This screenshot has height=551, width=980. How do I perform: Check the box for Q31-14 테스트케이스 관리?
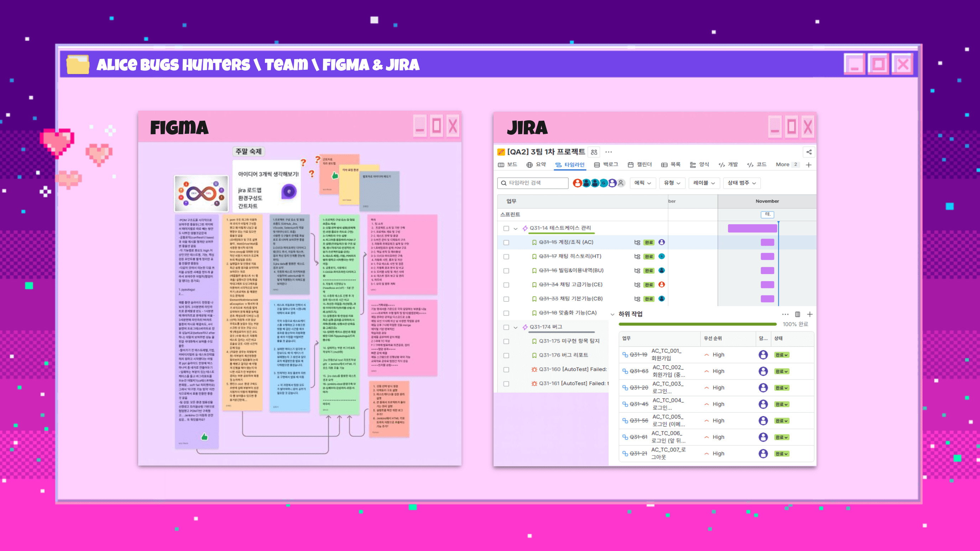click(506, 229)
